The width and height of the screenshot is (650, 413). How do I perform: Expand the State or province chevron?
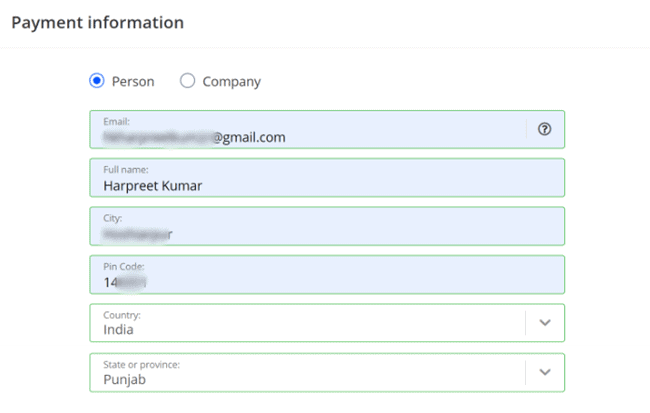point(545,372)
